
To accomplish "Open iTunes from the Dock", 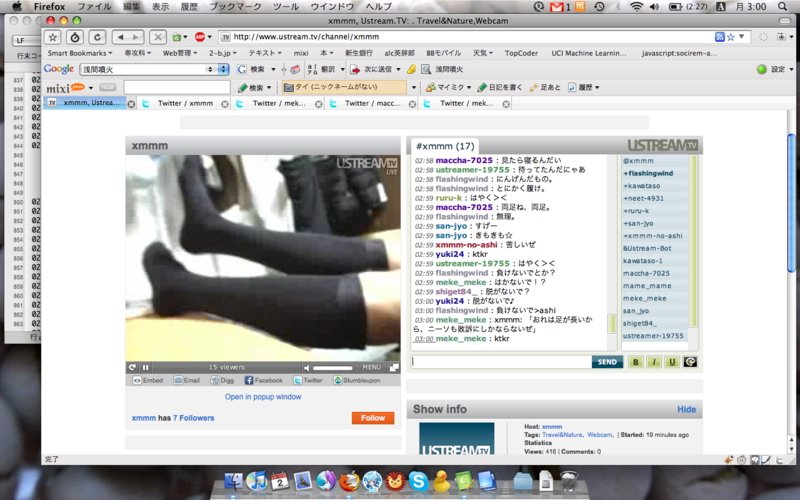I will [256, 481].
